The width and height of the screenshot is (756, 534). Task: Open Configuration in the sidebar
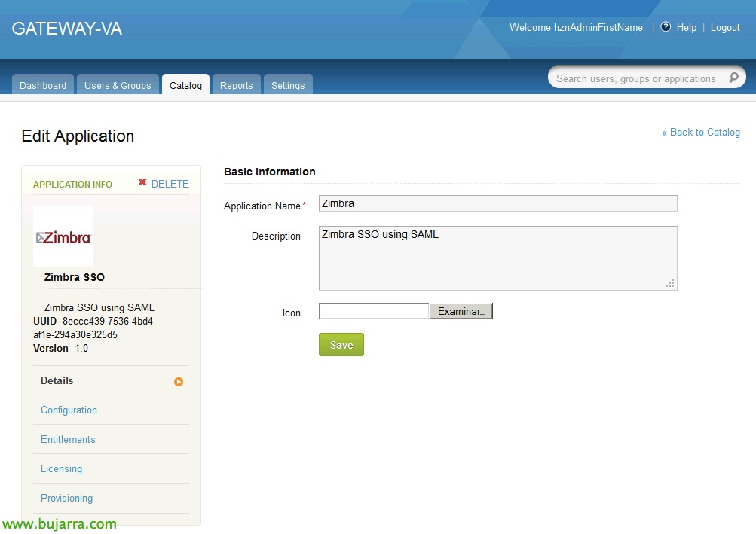pyautogui.click(x=69, y=410)
